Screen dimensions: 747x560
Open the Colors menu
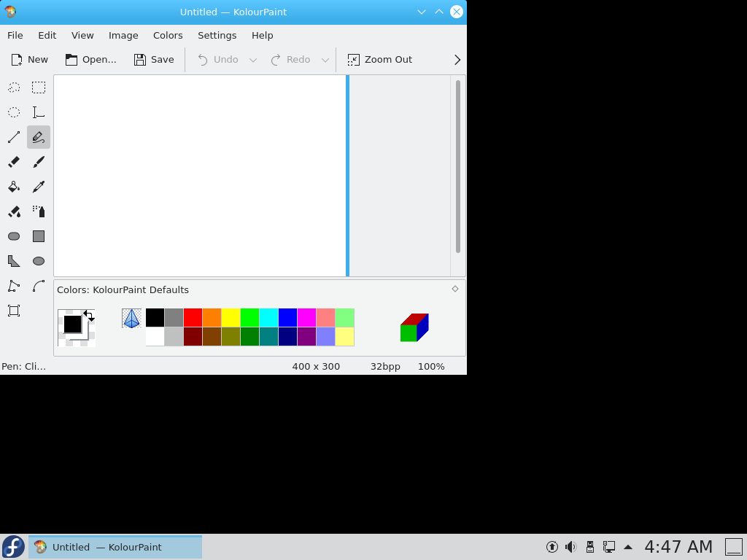pos(168,35)
